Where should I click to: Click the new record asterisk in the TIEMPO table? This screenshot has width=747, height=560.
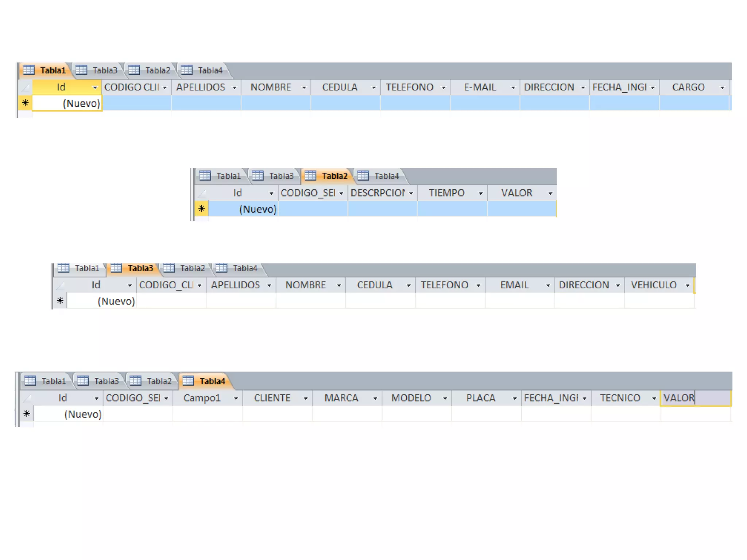coord(201,209)
